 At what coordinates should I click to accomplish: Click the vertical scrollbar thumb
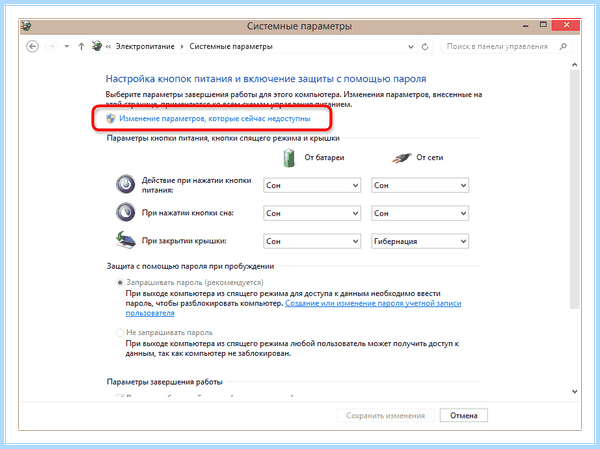coord(574,189)
